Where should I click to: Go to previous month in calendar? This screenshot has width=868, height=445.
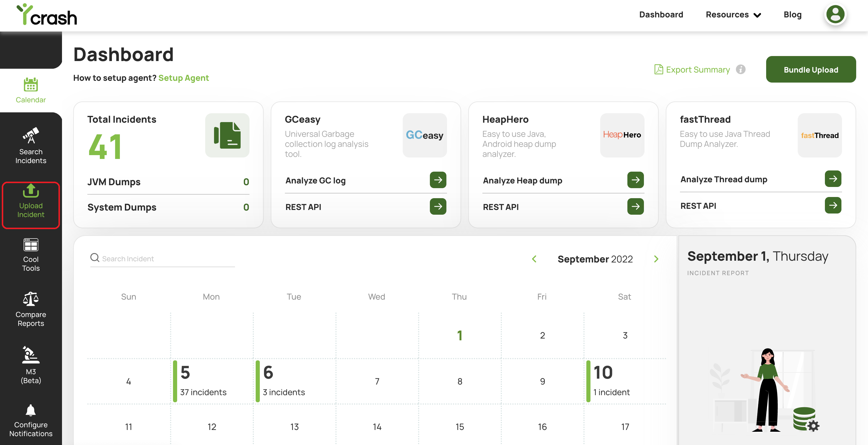(x=534, y=259)
